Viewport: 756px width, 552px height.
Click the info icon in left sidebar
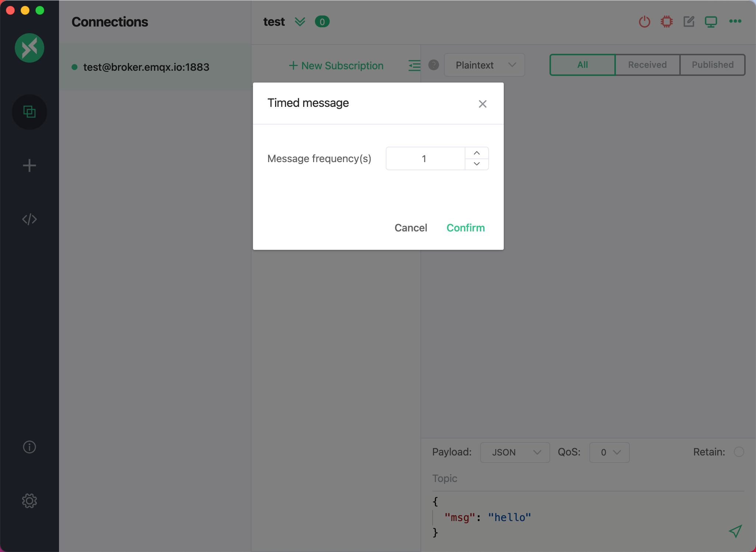[x=30, y=447]
